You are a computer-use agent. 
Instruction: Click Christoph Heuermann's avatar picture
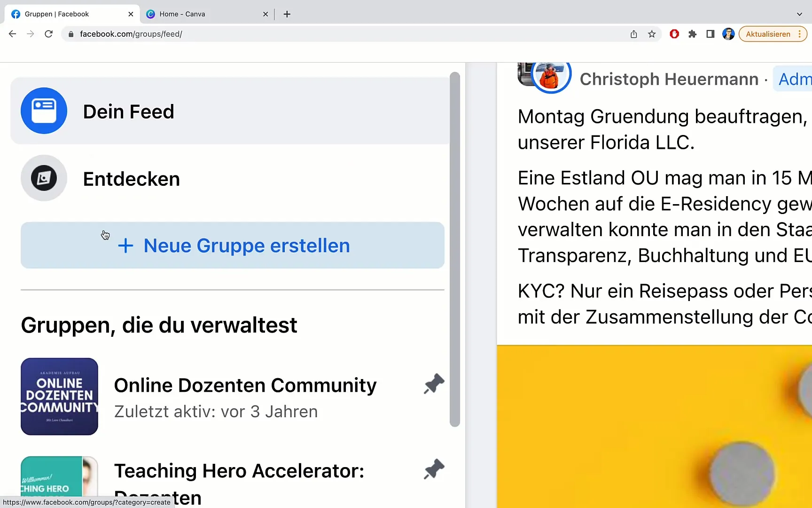pos(551,75)
